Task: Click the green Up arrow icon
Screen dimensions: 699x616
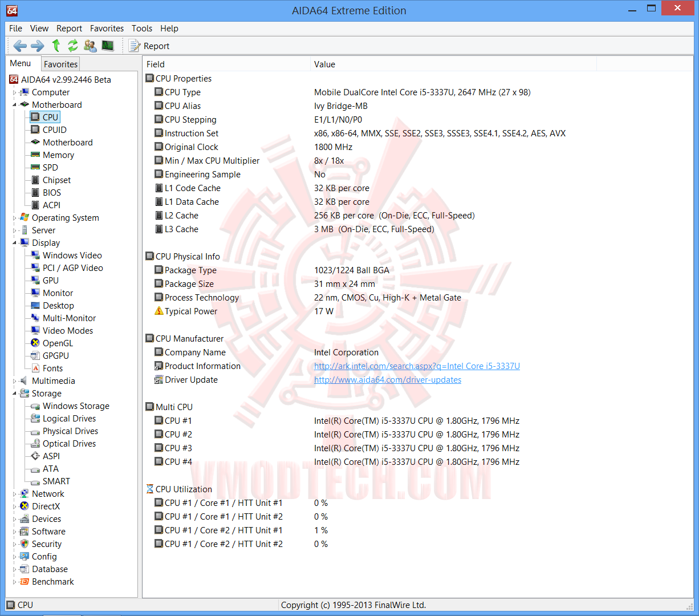Action: 56,46
